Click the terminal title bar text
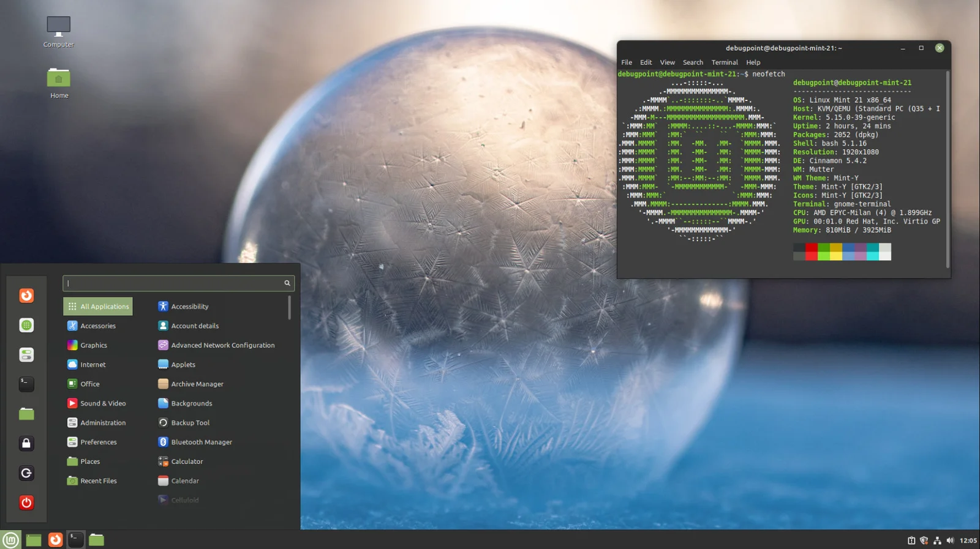The width and height of the screenshot is (980, 549). (783, 48)
